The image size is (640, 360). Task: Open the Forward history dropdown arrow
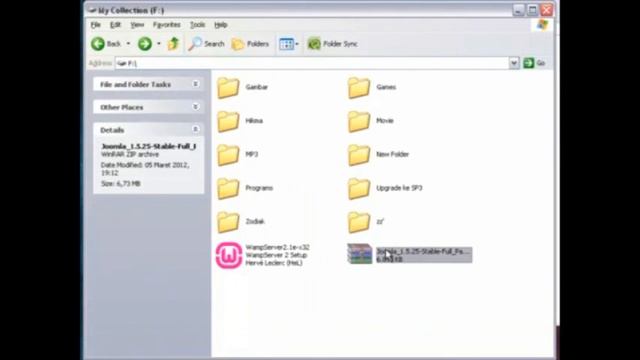point(159,44)
